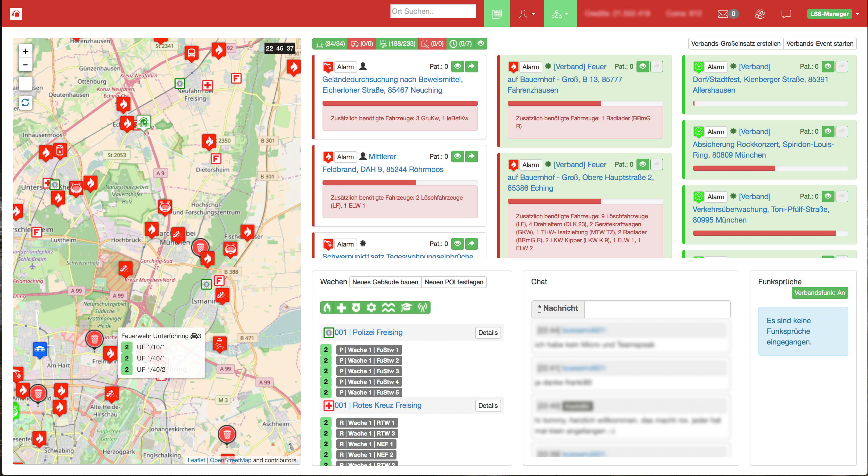The image size is (868, 476).
Task: Toggle eye filter in mission counter bar
Action: [481, 43]
